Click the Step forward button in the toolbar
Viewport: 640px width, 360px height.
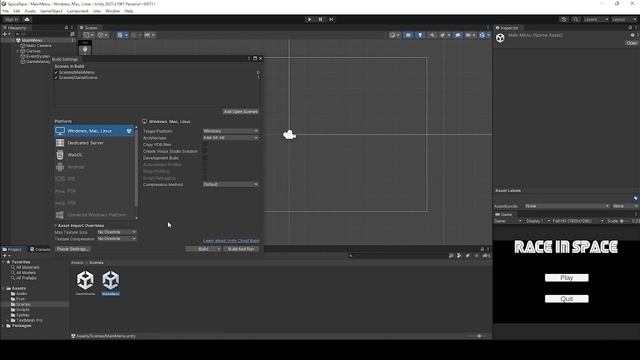pyautogui.click(x=331, y=19)
